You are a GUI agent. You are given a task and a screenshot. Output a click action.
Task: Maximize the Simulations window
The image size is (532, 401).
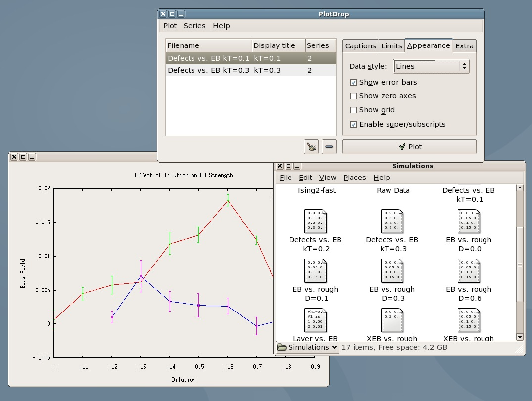pos(289,166)
